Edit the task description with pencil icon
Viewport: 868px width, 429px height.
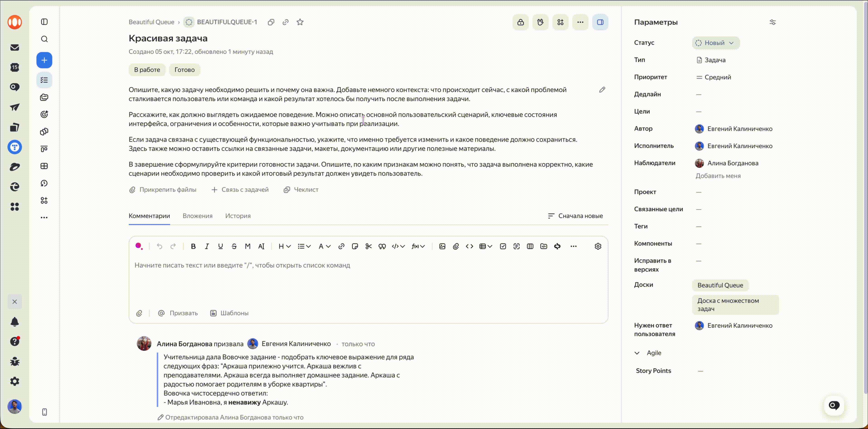[602, 90]
